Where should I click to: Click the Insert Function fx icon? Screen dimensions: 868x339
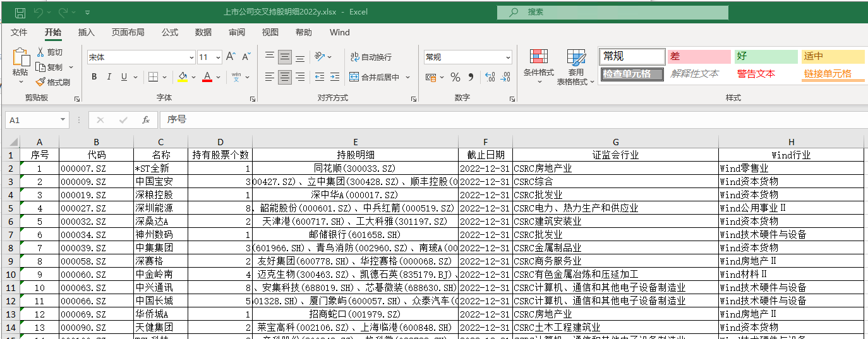click(x=145, y=119)
